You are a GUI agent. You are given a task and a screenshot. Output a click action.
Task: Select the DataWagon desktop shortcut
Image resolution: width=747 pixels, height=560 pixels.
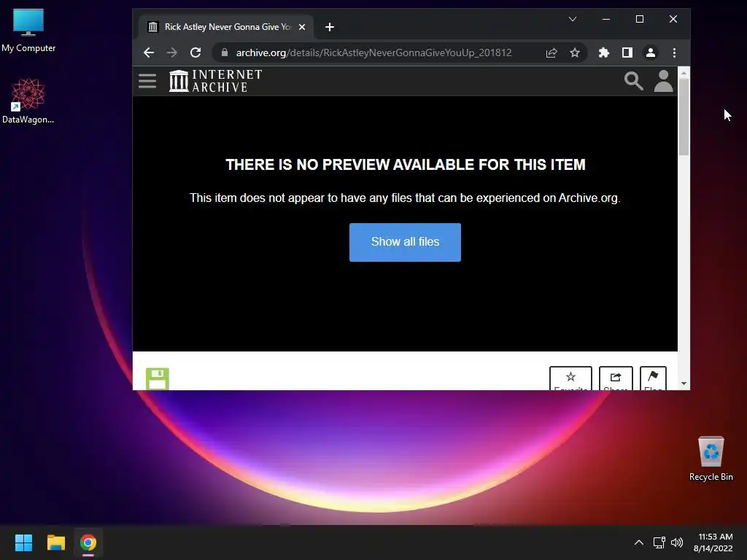click(28, 101)
